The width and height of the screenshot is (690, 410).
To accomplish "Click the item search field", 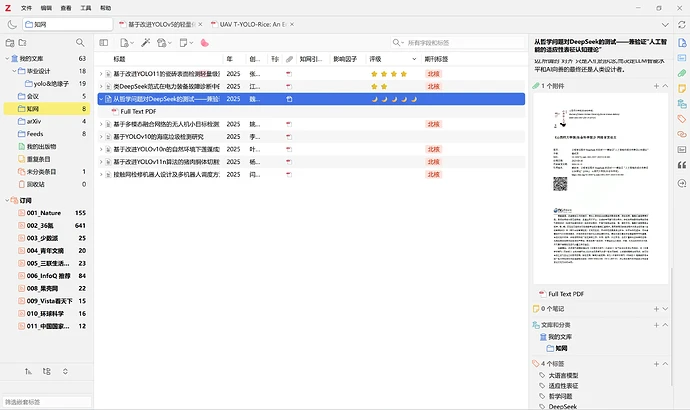I will pos(464,43).
